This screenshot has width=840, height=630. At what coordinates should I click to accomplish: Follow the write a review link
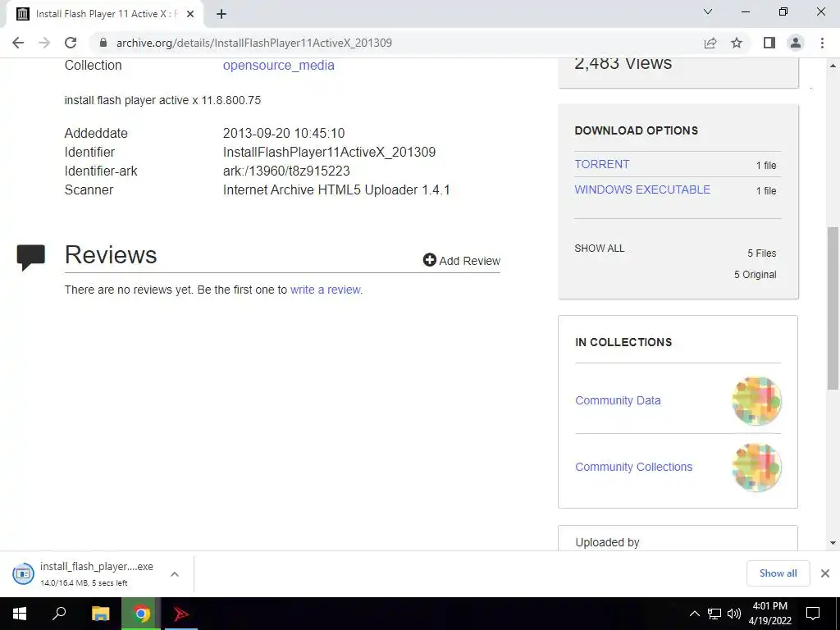[x=325, y=290]
